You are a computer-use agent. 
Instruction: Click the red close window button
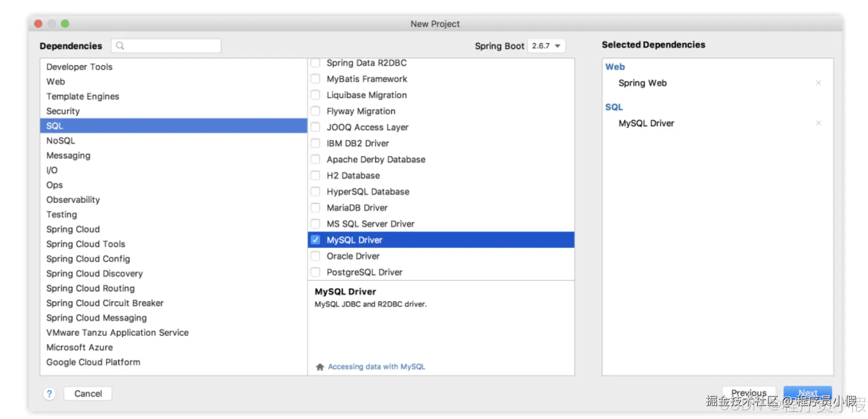coord(38,24)
